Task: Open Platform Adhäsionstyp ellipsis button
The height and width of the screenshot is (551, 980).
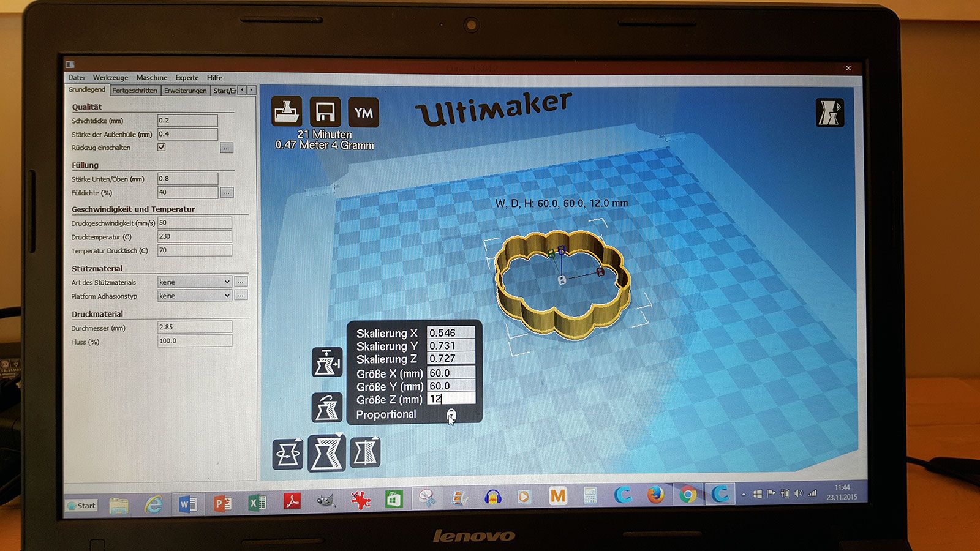Action: coord(241,296)
